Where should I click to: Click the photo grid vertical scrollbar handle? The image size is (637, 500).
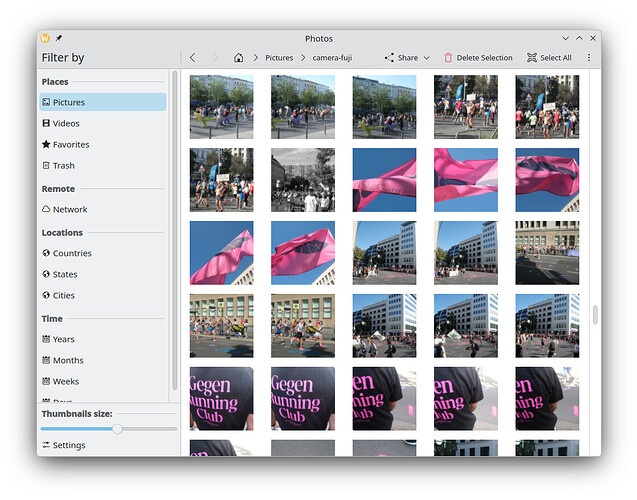(x=595, y=314)
